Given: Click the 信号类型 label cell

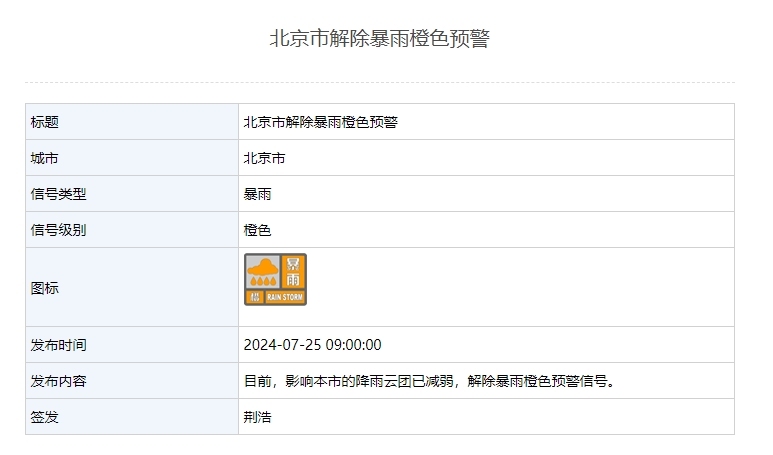Looking at the screenshot, I should (132, 194).
